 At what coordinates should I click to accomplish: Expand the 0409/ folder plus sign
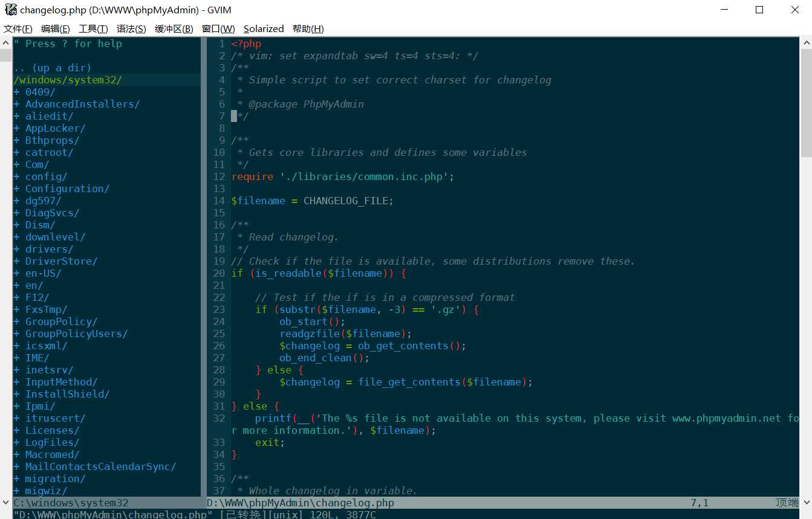16,92
